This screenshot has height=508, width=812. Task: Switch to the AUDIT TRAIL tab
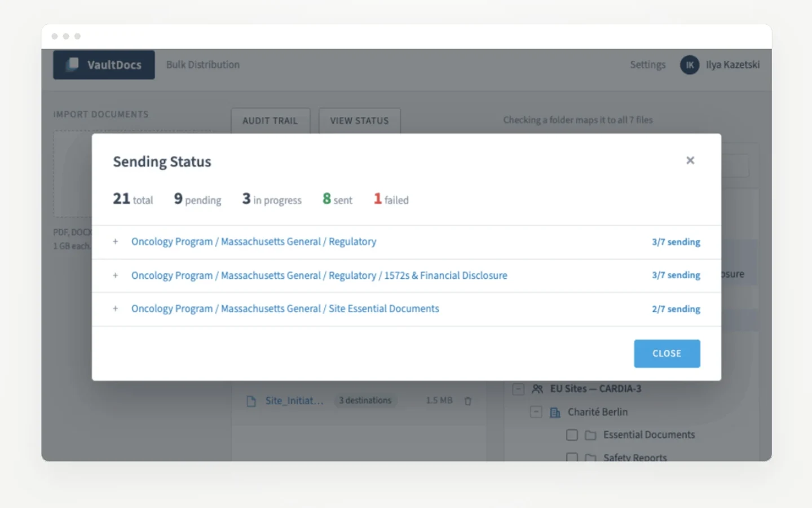(x=270, y=121)
